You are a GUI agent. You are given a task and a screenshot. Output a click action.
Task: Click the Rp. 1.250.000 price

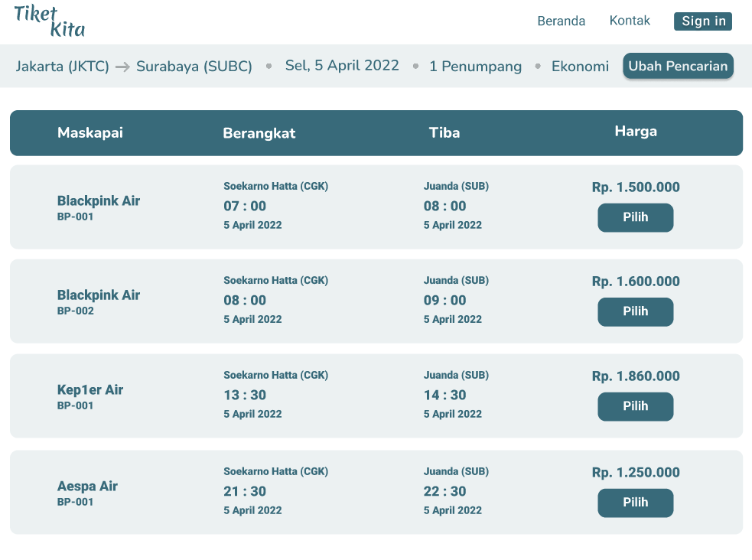point(636,472)
